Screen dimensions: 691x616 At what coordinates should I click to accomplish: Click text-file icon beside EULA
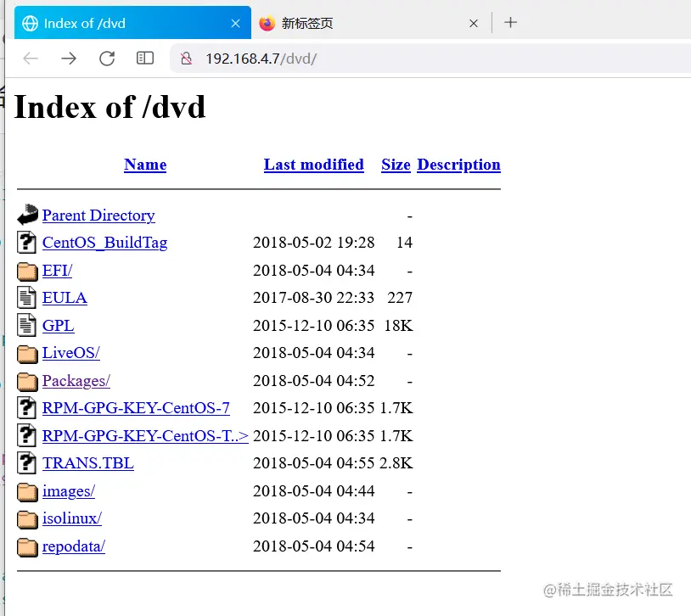tap(26, 298)
